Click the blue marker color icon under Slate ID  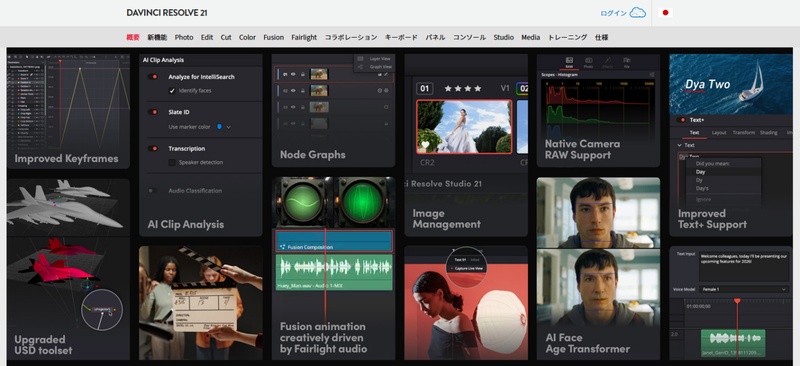[219, 127]
